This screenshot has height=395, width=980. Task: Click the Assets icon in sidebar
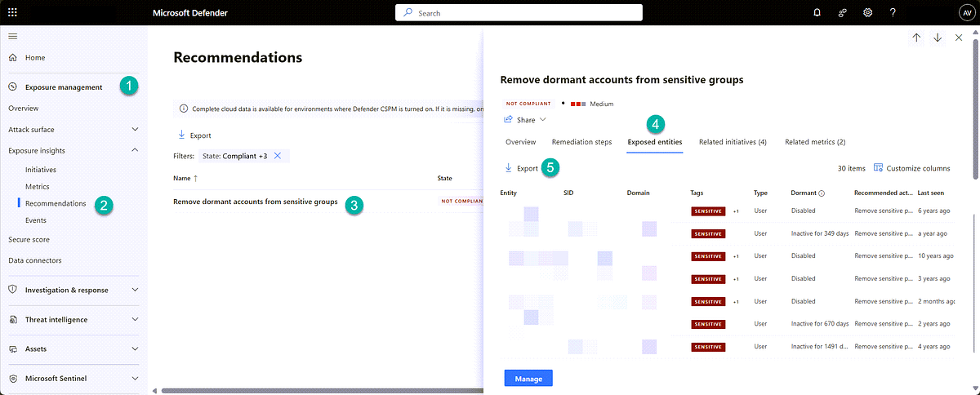(12, 348)
